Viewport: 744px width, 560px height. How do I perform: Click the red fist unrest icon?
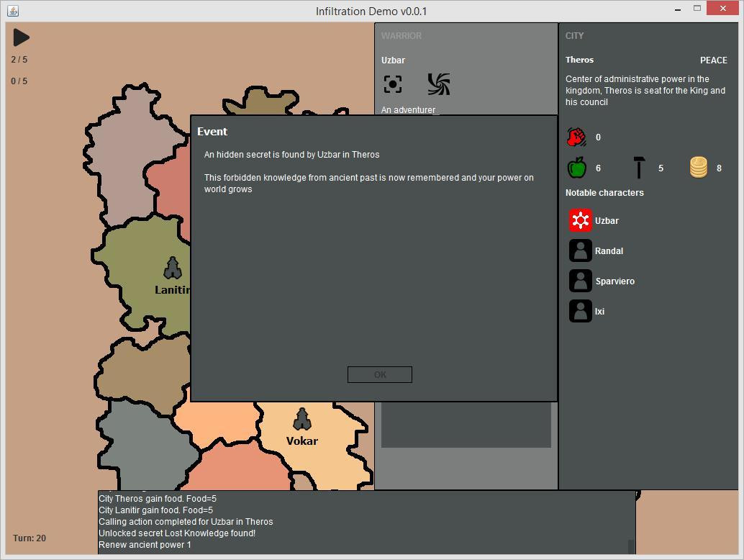coord(576,137)
